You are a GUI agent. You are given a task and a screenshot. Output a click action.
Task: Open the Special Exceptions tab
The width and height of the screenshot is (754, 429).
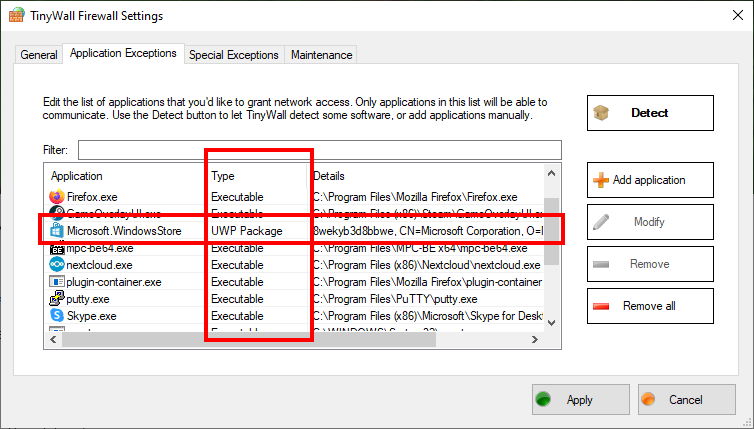[x=234, y=55]
